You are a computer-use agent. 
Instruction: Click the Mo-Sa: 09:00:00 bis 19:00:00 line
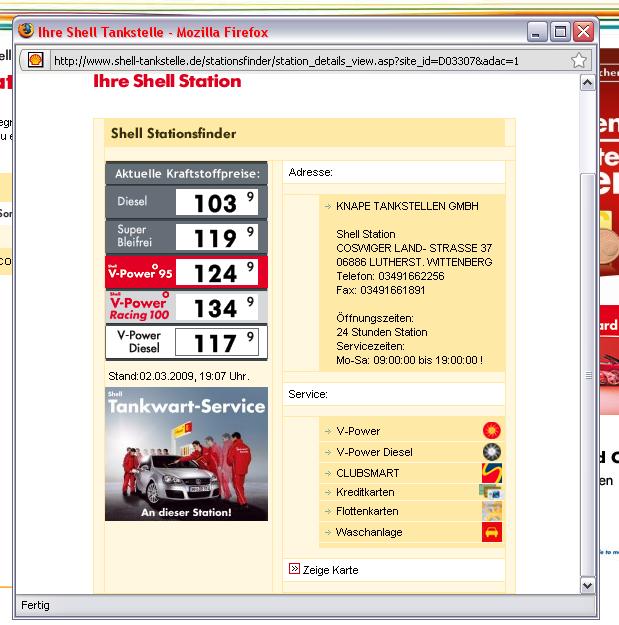[x=409, y=360]
